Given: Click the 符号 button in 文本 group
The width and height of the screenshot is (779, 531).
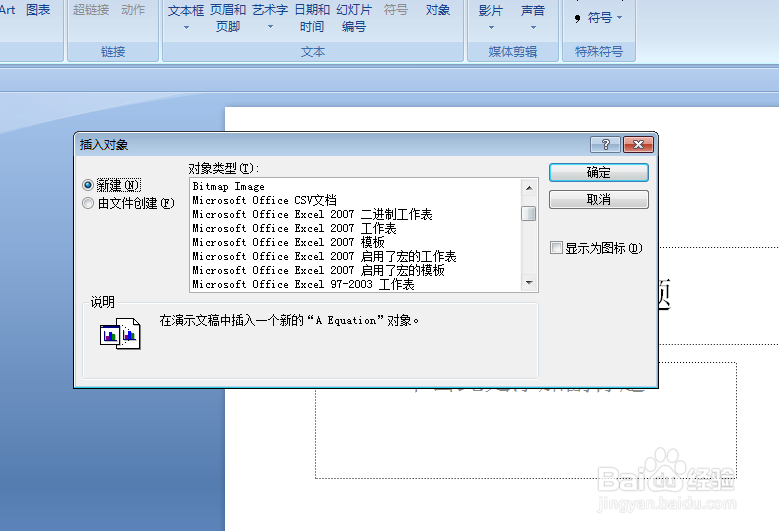Looking at the screenshot, I should click(396, 10).
